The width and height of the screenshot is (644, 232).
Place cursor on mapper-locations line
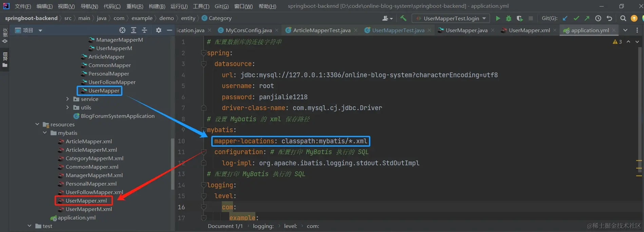point(290,141)
